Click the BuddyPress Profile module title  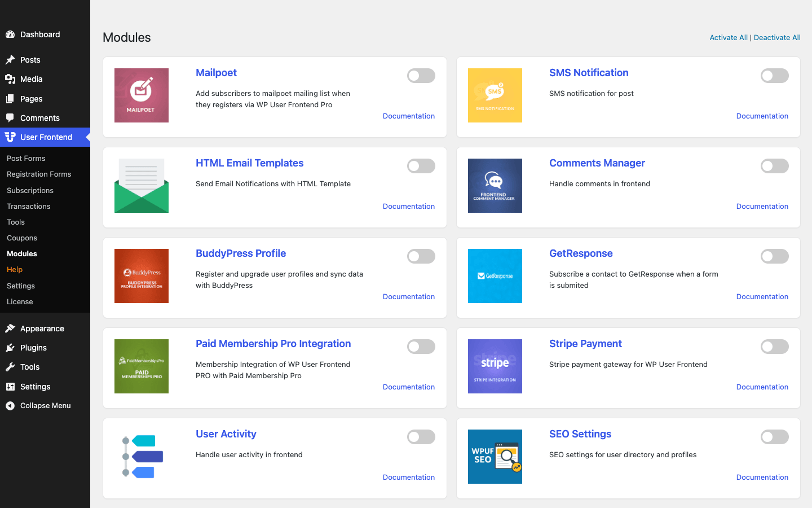tap(241, 253)
